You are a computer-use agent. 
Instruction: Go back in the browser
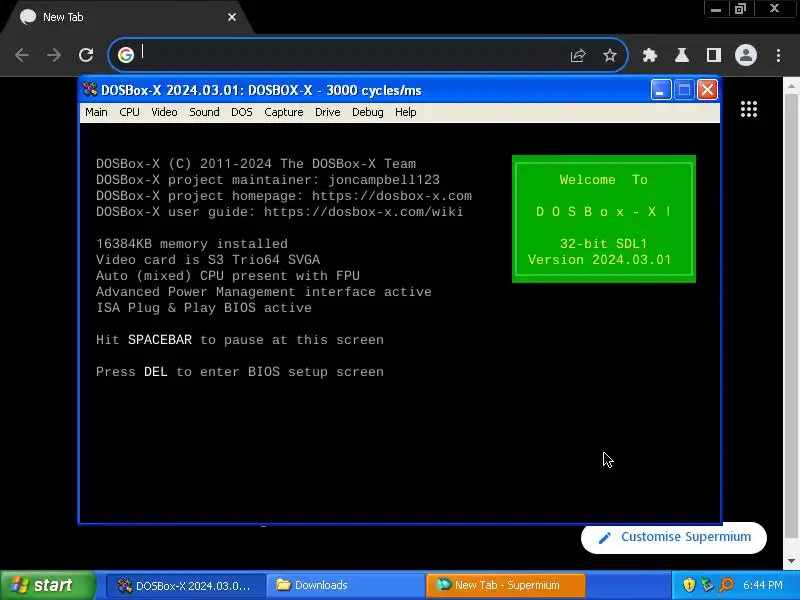click(x=22, y=55)
